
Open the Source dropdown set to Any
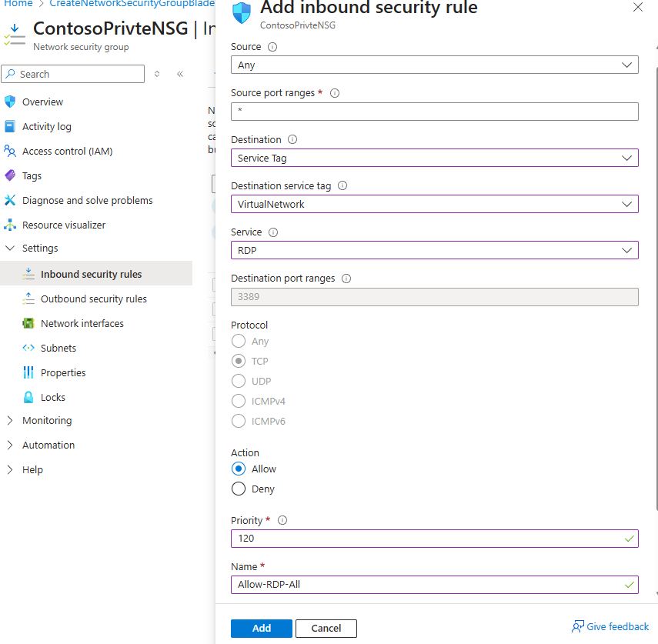434,65
